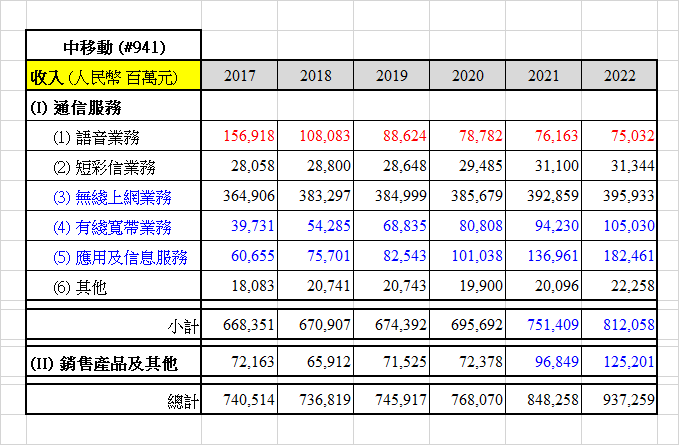Select red voice value 108,083

point(325,136)
